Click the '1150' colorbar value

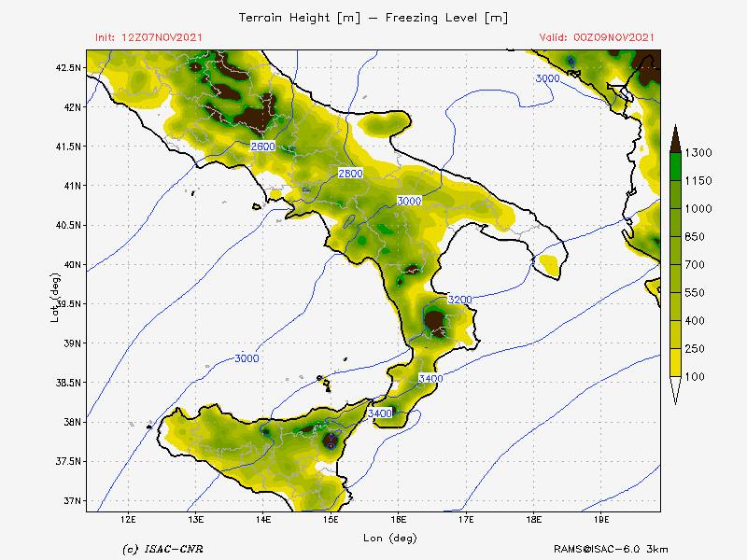698,181
